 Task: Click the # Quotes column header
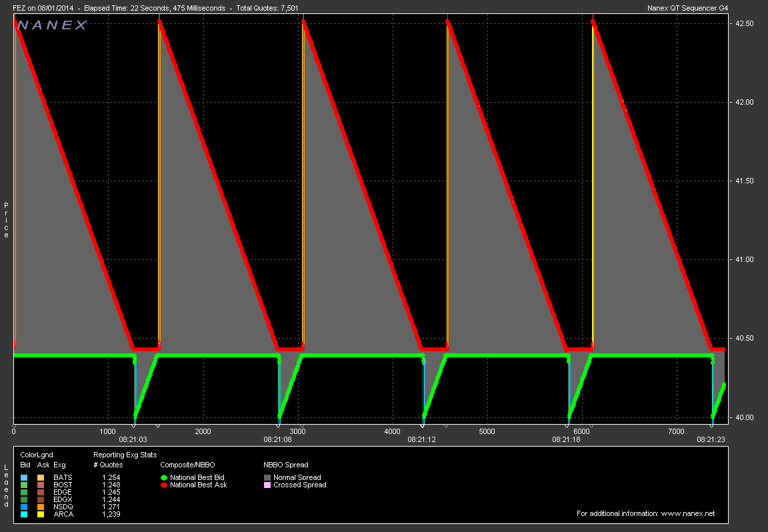pyautogui.click(x=108, y=465)
